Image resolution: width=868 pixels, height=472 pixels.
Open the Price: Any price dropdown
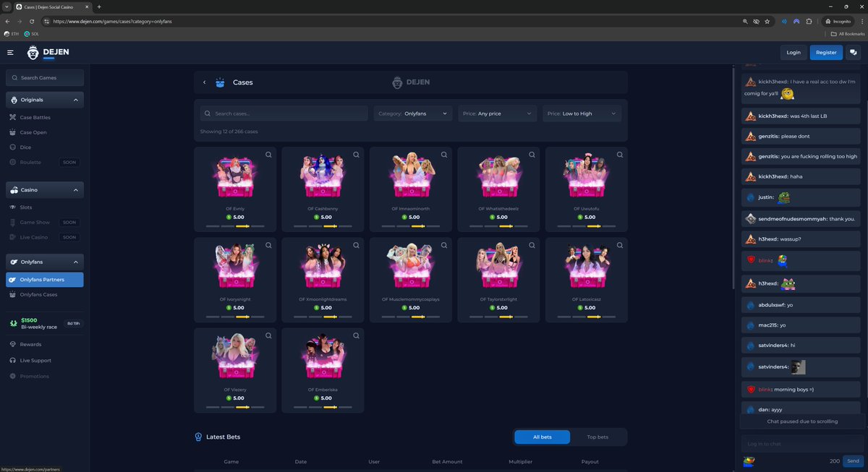498,113
